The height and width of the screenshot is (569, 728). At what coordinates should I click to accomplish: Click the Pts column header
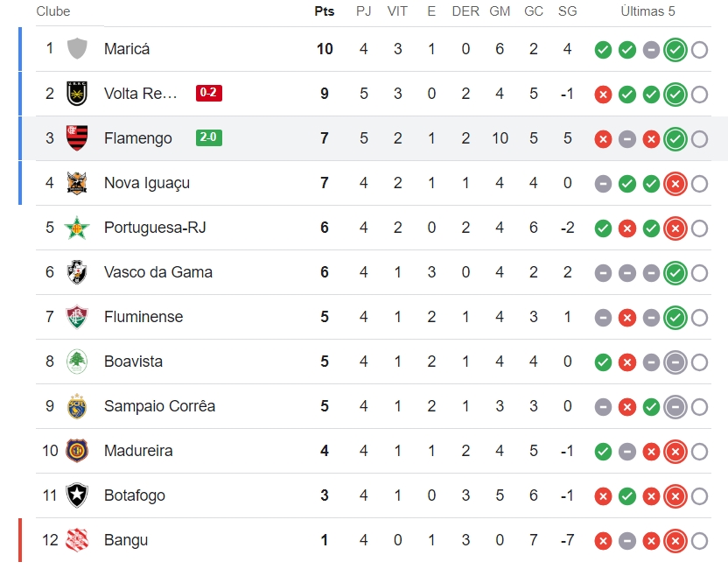[x=324, y=11]
